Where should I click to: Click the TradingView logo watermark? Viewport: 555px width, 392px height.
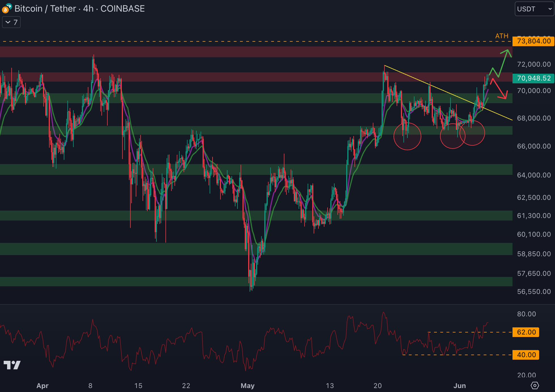12,365
